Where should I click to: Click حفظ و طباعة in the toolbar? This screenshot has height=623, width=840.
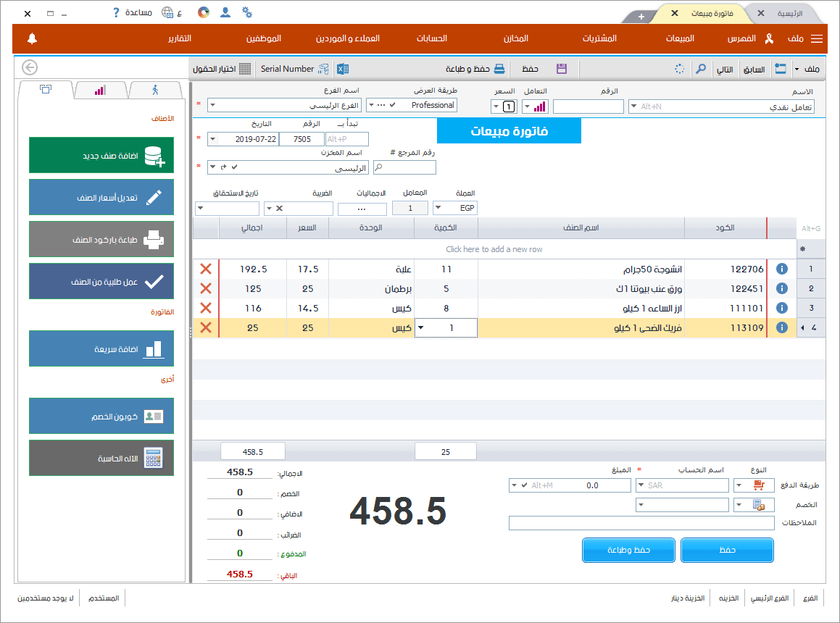(475, 69)
